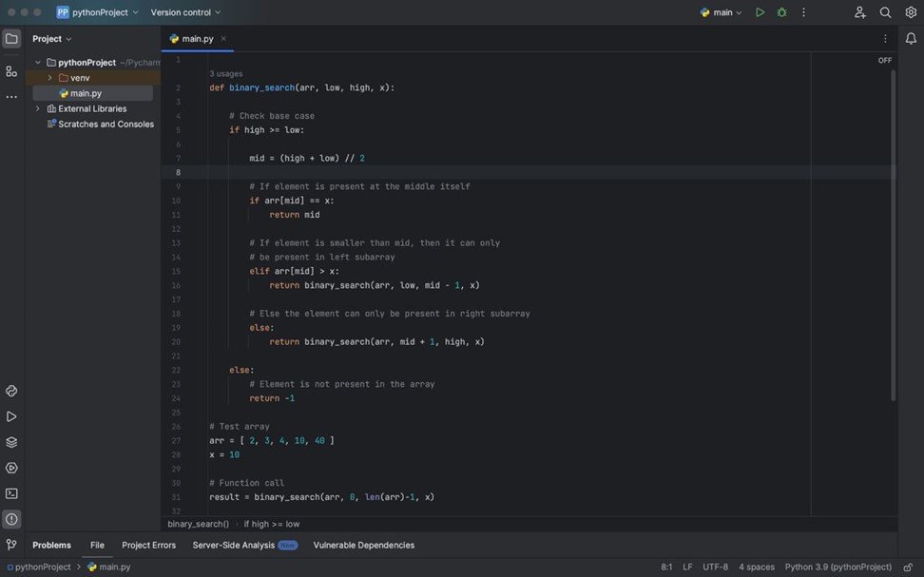Open the pythonProject dropdown in title bar
The height and width of the screenshot is (577, 924).
click(105, 12)
